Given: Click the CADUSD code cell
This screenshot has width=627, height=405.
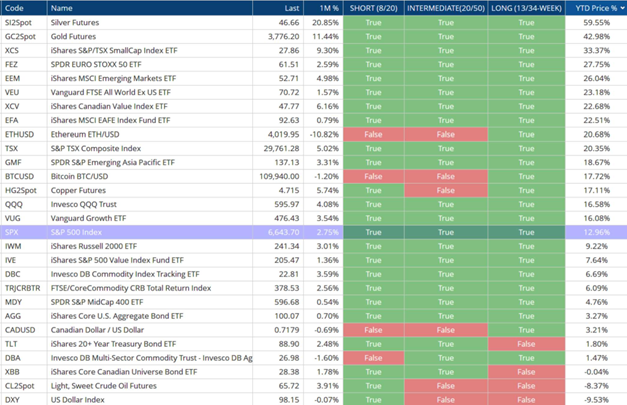Looking at the screenshot, I should coord(19,329).
